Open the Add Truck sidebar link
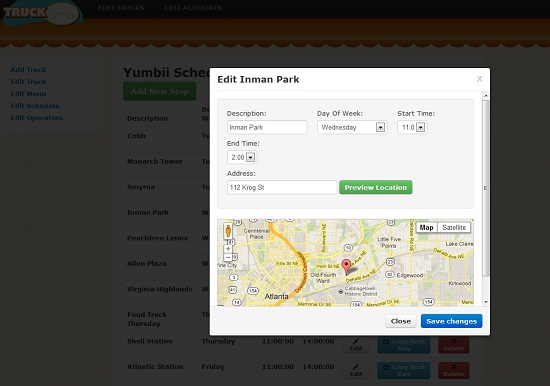 [x=28, y=69]
